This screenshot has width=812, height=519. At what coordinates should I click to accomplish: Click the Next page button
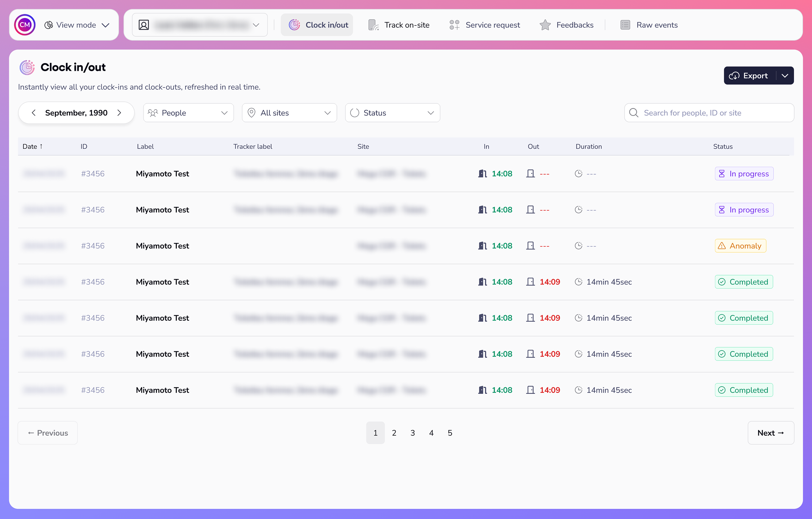click(771, 433)
